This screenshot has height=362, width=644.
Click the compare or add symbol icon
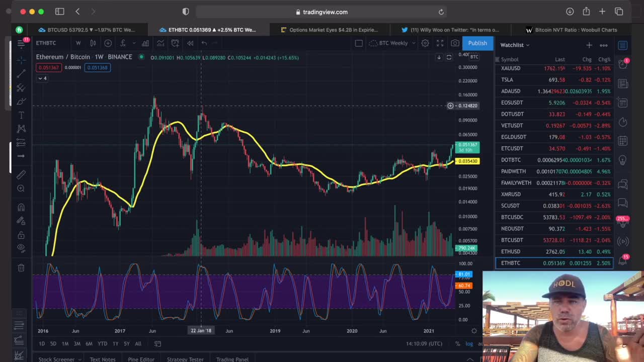[x=108, y=43]
